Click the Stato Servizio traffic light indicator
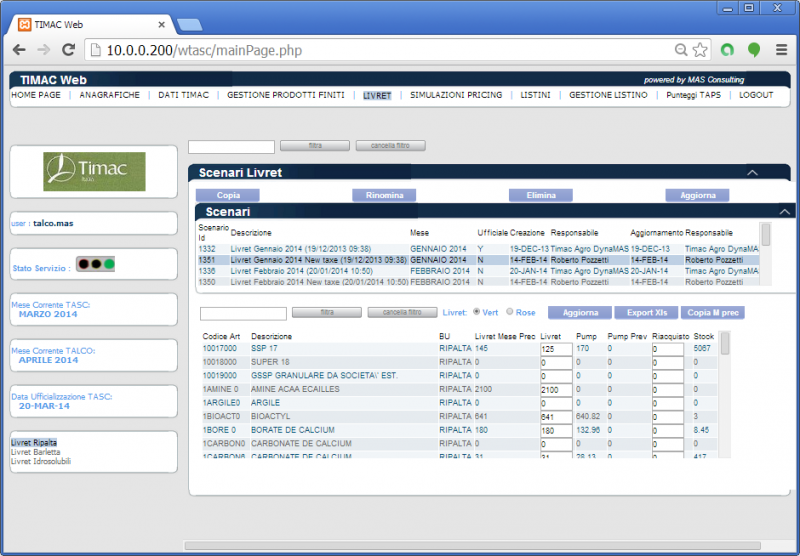The width and height of the screenshot is (800, 556). [x=96, y=265]
